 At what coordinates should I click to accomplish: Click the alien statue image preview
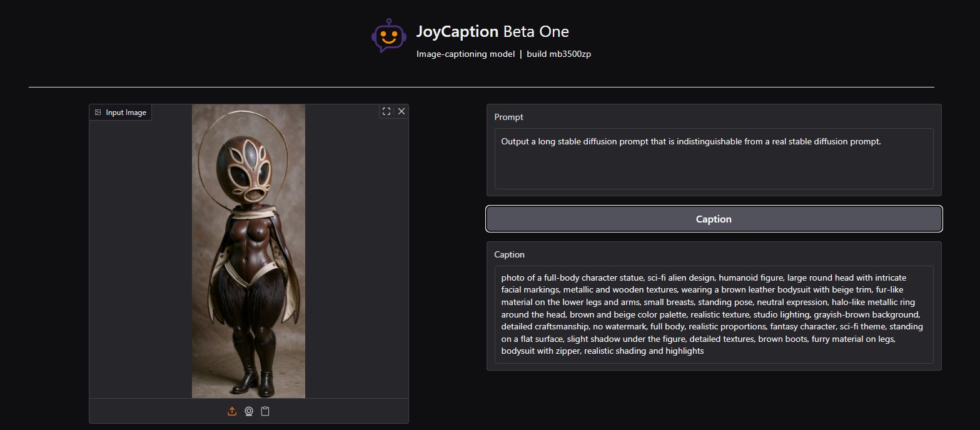[x=248, y=250]
